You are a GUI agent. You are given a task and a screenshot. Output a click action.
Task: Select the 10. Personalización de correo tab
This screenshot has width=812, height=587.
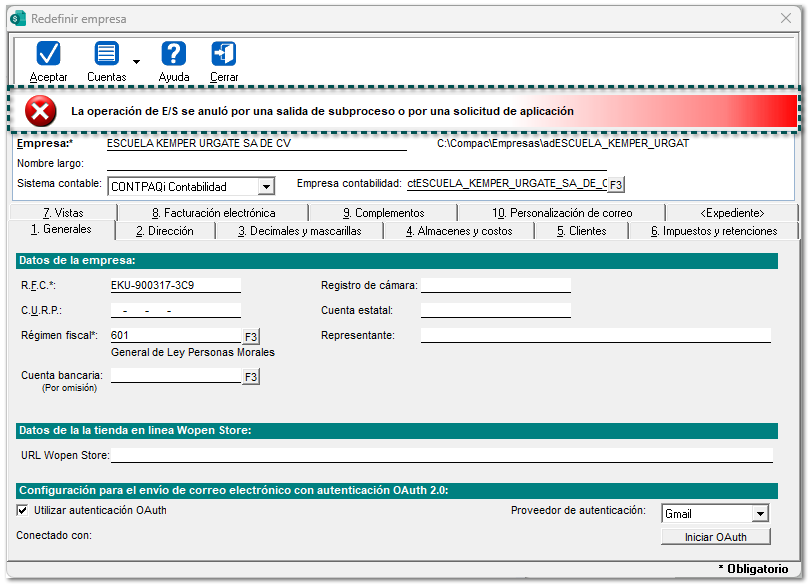tap(562, 213)
